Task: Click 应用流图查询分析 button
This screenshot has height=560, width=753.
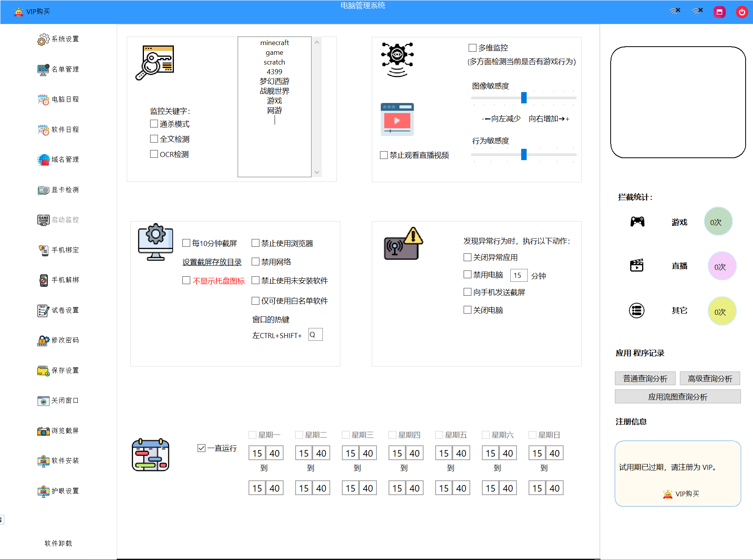Action: pos(678,397)
